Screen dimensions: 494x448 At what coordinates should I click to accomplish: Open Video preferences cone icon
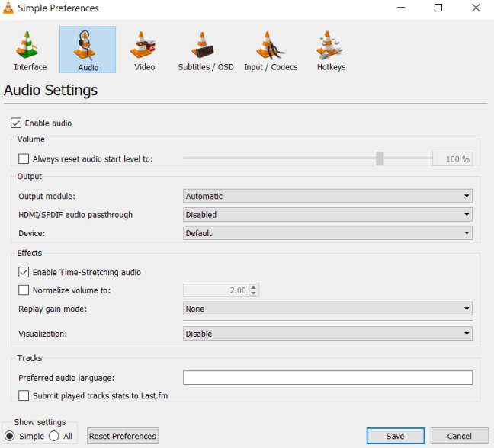click(x=144, y=46)
